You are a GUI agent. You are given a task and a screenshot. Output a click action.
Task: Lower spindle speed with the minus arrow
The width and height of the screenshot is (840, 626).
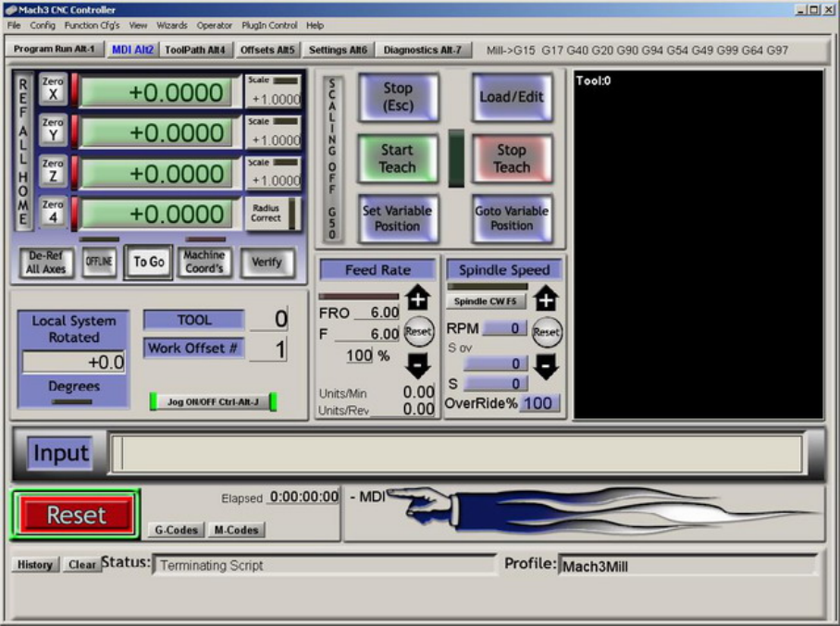click(x=546, y=367)
